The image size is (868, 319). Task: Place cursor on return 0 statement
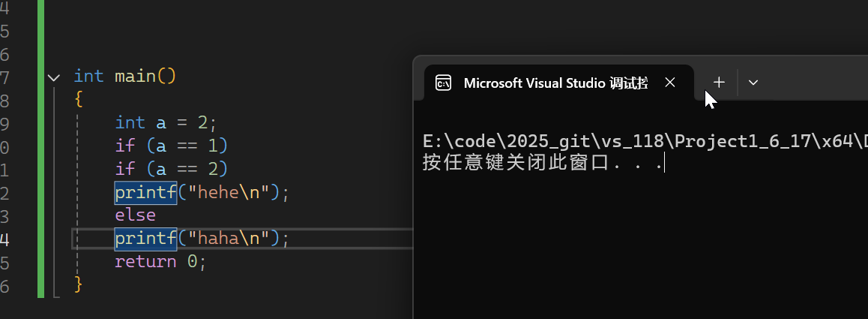tap(160, 261)
